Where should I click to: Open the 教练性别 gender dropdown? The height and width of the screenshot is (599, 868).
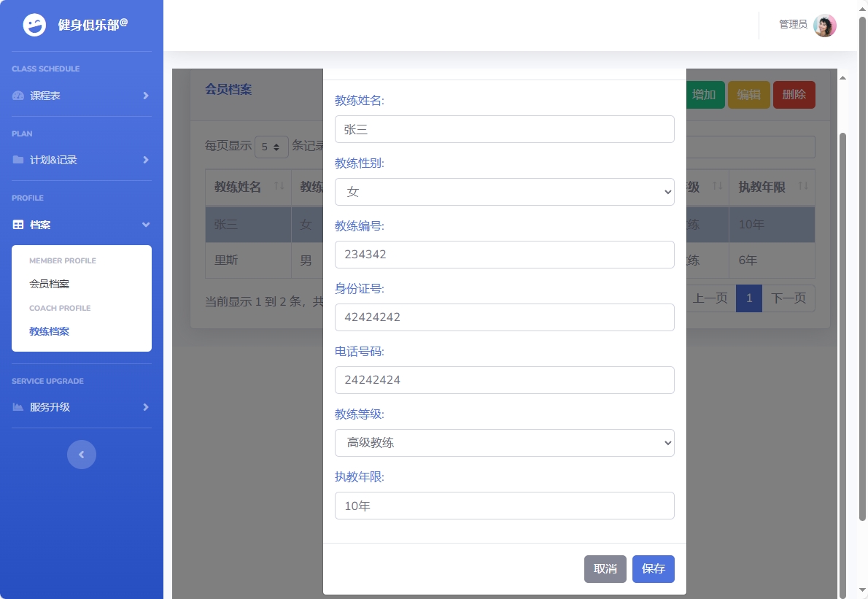coord(504,192)
